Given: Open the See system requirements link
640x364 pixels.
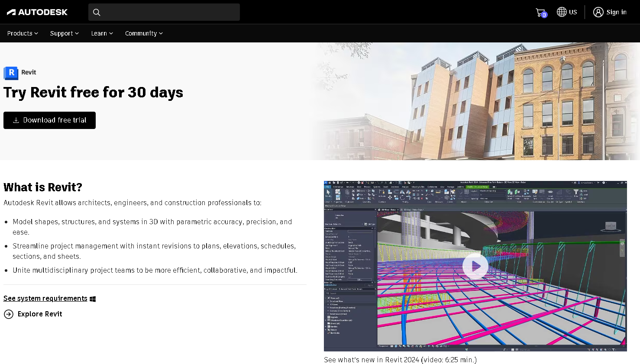Looking at the screenshot, I should coord(45,298).
